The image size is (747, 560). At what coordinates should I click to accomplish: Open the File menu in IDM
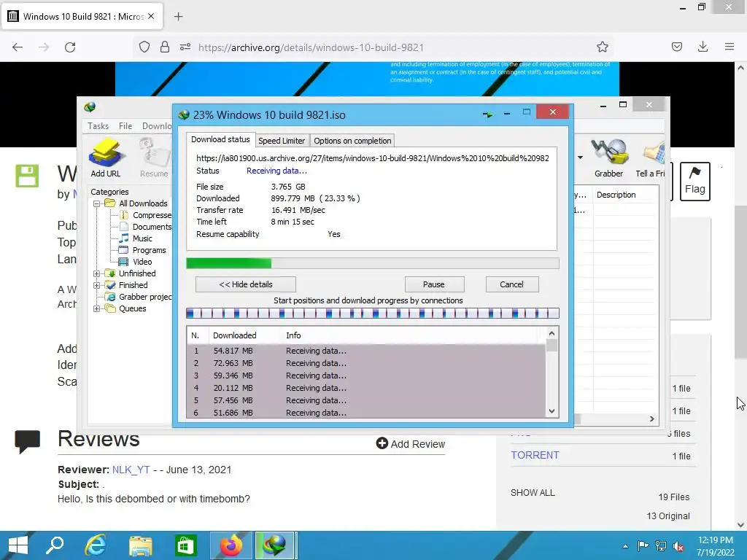point(125,125)
